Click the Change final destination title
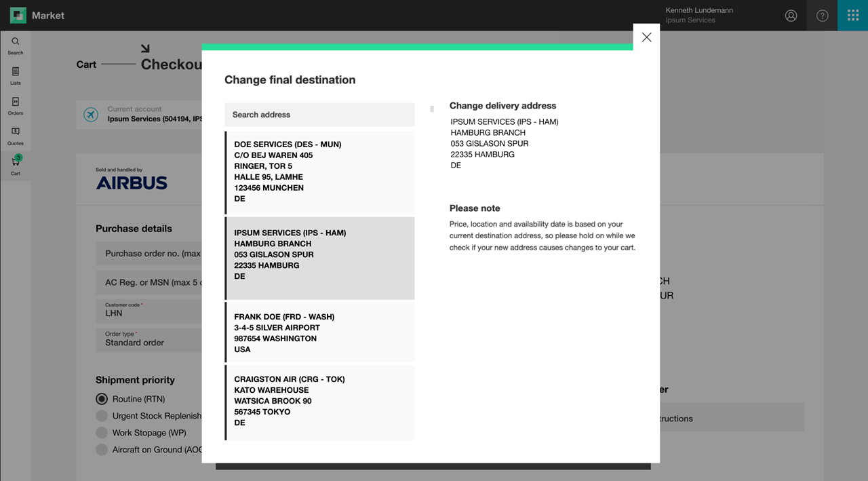This screenshot has height=481, width=868. point(290,80)
